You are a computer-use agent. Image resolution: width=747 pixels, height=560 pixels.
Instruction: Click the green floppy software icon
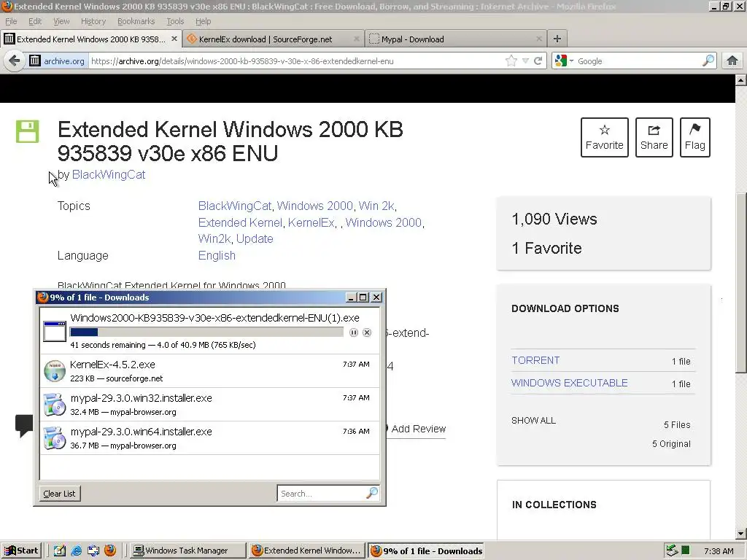coord(28,131)
